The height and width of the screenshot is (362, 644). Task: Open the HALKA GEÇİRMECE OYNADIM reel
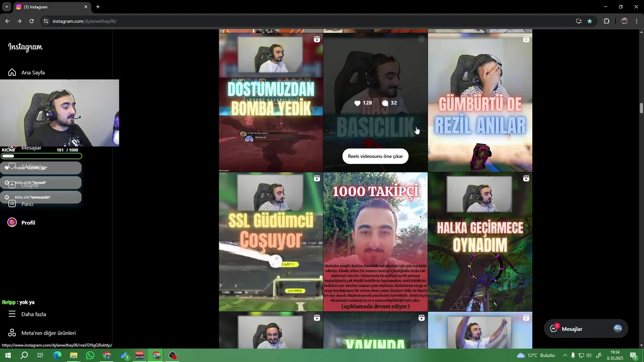pyautogui.click(x=480, y=242)
